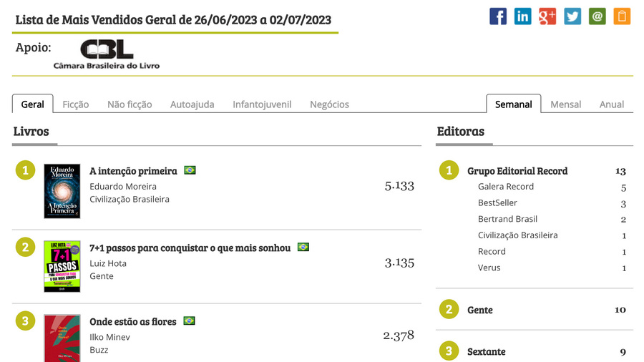Click the rank 3 badge in Livros list
This screenshot has height=362, width=644.
pyautogui.click(x=26, y=321)
